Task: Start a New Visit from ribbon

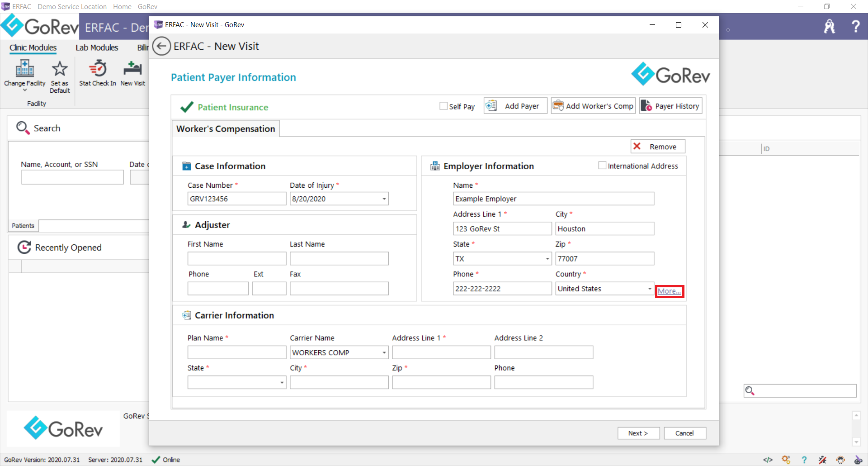Action: click(133, 73)
